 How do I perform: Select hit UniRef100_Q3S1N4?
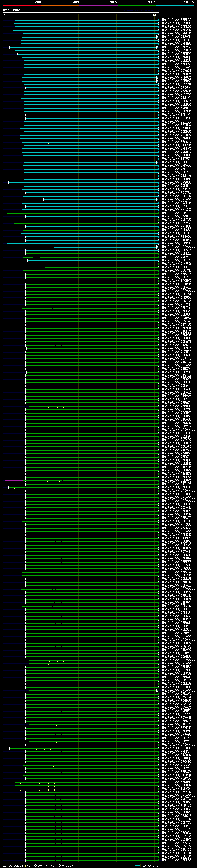[x=177, y=84]
